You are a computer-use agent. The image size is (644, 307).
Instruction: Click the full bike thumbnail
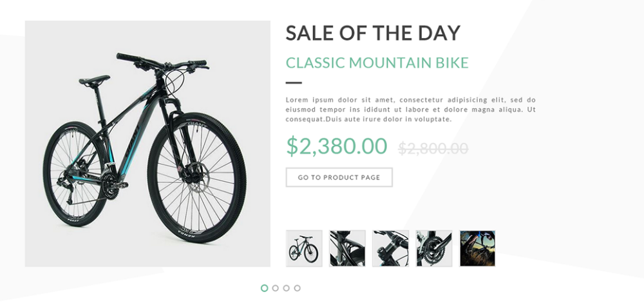(x=304, y=248)
